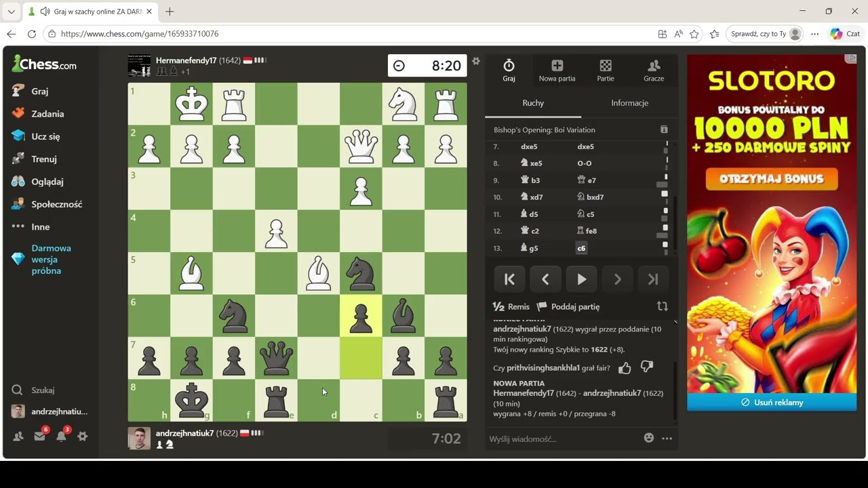868x488 pixels.
Task: Expand the Inne more options menu
Action: (x=31, y=226)
